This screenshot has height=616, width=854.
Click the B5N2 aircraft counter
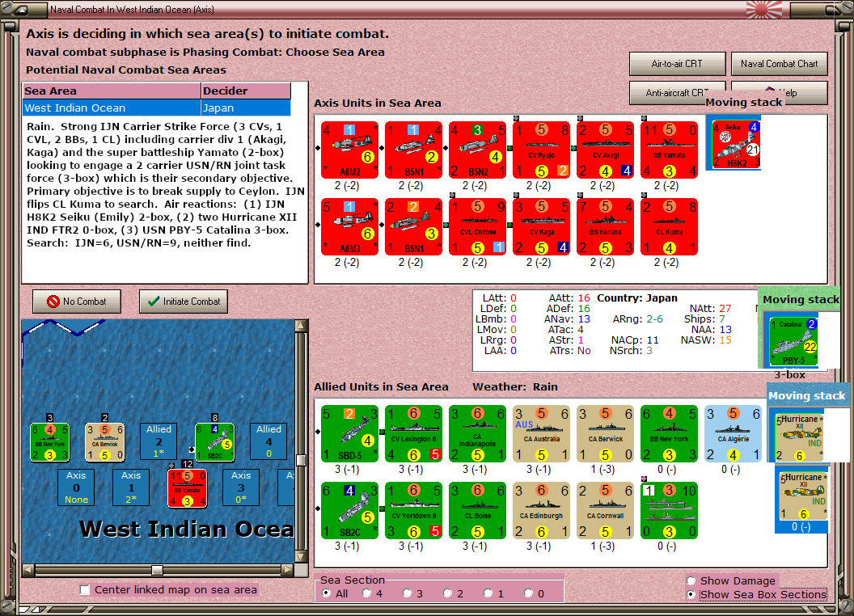pyautogui.click(x=477, y=150)
